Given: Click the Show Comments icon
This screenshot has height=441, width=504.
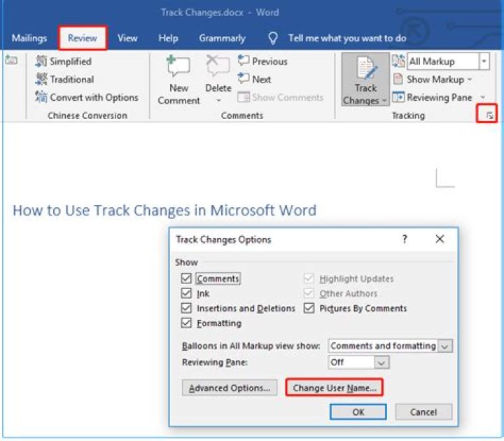Looking at the screenshot, I should [244, 97].
